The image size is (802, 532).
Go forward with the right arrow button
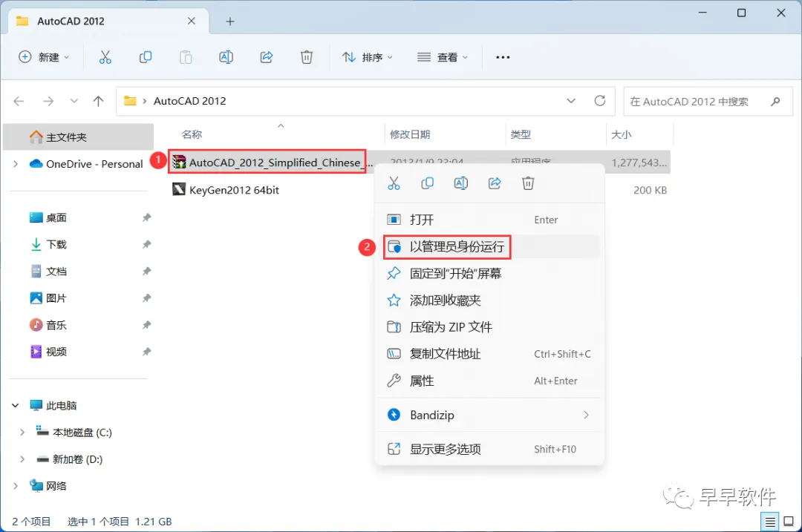pos(48,101)
